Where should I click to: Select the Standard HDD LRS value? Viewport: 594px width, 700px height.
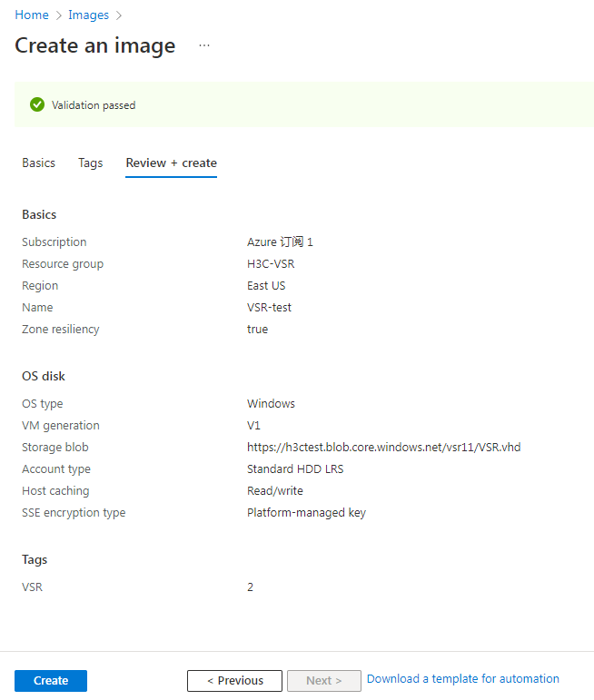[x=295, y=469]
